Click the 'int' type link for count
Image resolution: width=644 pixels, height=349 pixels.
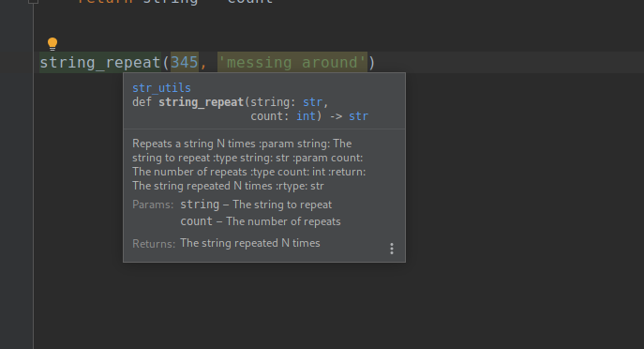[x=306, y=116]
